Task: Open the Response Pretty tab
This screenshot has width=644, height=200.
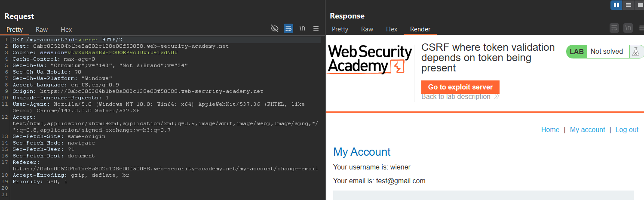Action: pos(340,29)
